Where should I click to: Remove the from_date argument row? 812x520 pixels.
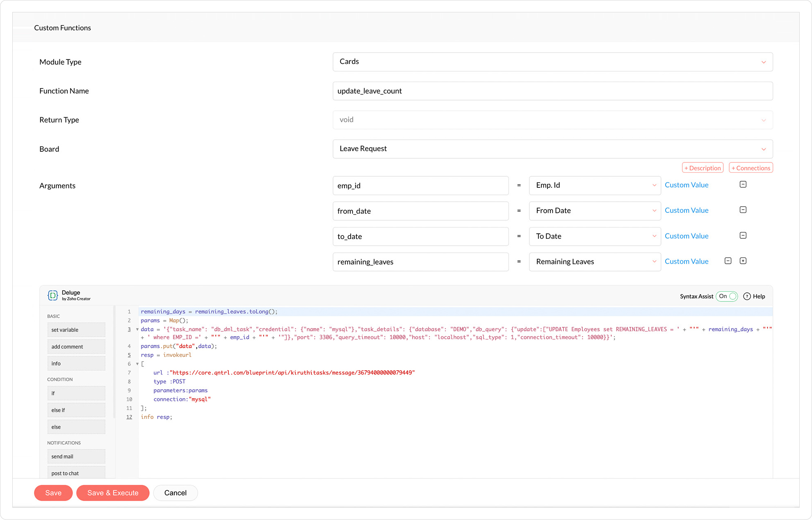pyautogui.click(x=743, y=210)
